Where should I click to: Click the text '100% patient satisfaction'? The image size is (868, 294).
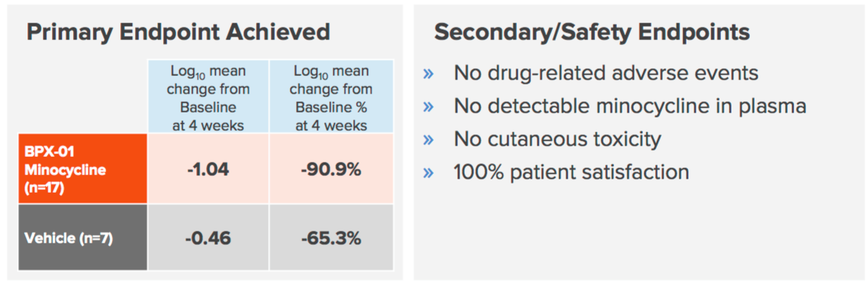click(571, 172)
